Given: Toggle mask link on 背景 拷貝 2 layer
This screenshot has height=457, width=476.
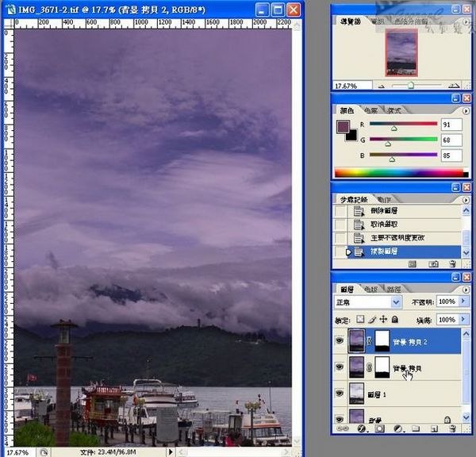Looking at the screenshot, I should pos(369,341).
